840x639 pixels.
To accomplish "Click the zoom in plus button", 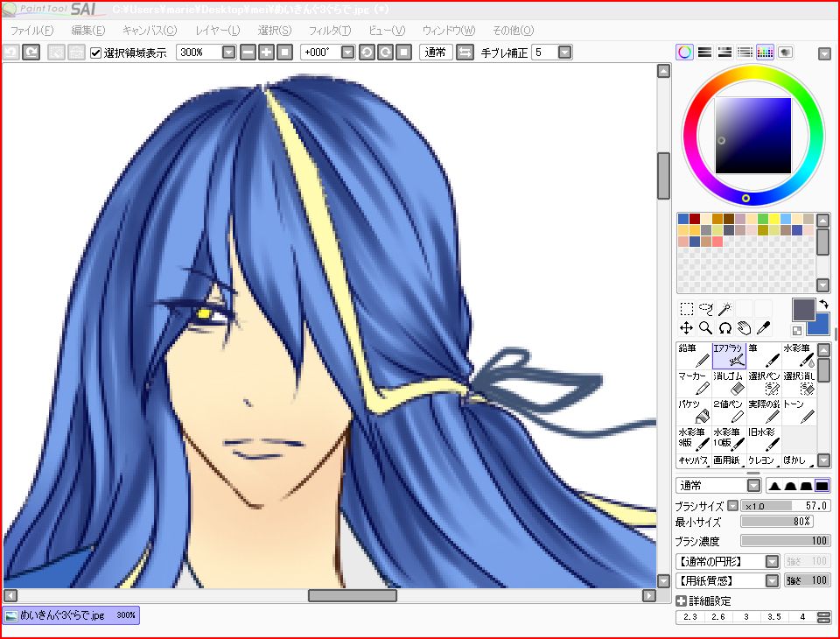I will (x=266, y=52).
